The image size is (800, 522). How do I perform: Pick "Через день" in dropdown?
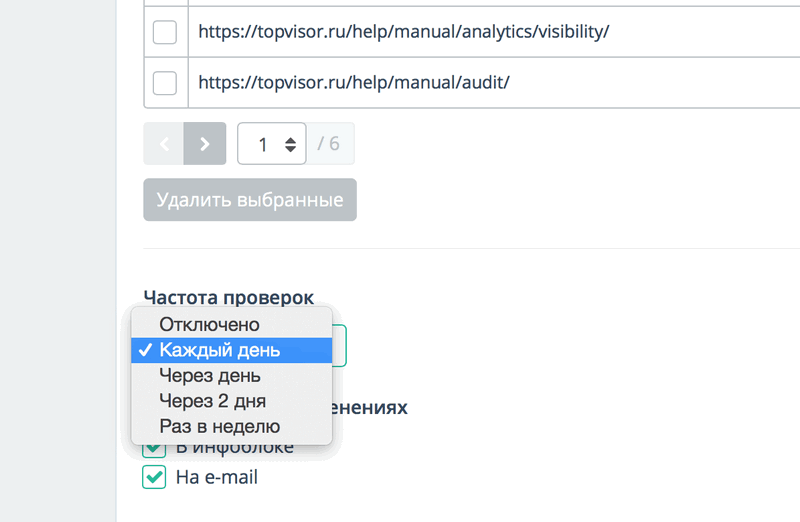coord(210,376)
